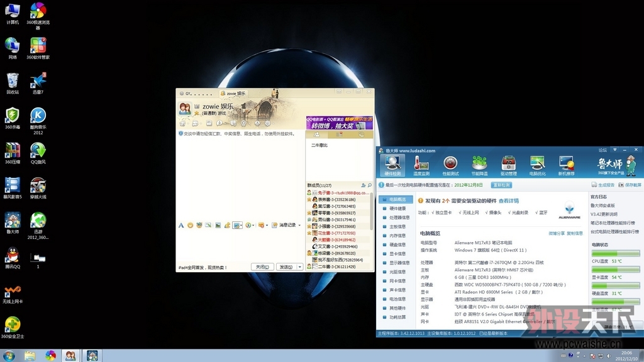Open 无线上网卡 desktop icon
The image size is (644, 362).
tap(13, 293)
